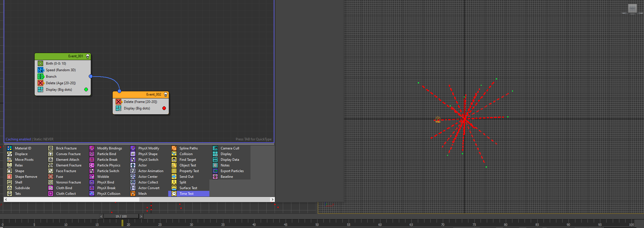
Task: Select the Camera Cull operator icon
Action: coord(215,148)
